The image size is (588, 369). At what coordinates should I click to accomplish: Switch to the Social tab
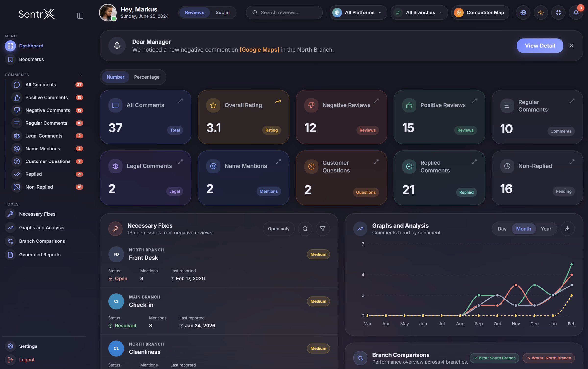[x=222, y=12]
